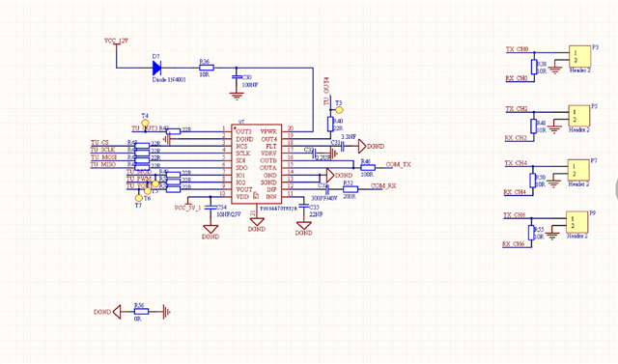The image size is (618, 364).
Task: Click the TPS part number text under U7
Action: point(278,208)
